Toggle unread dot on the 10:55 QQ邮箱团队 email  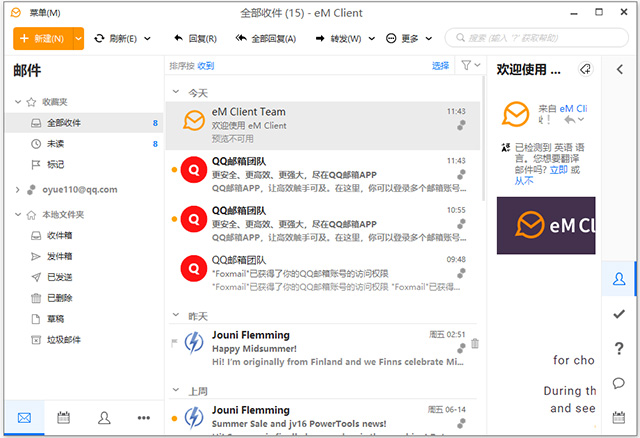(174, 219)
